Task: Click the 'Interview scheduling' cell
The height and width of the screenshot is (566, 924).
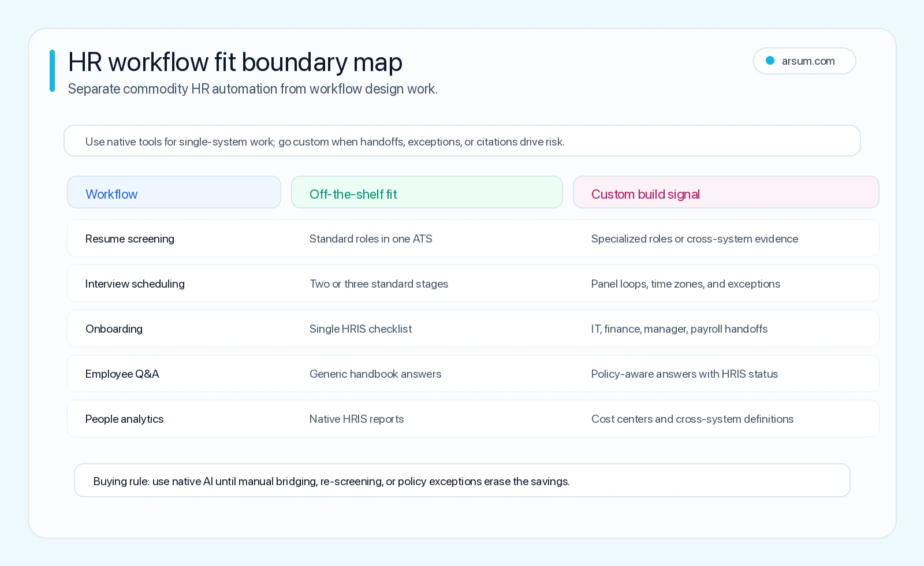Action: [135, 284]
